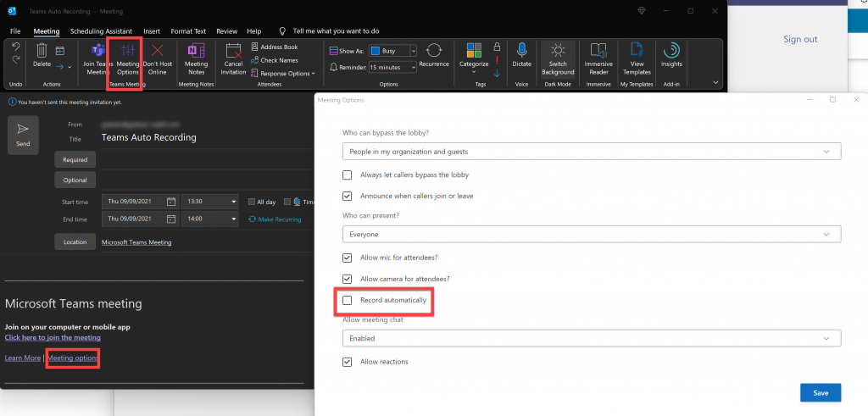Check the All day checkbox
868x416 pixels.
click(x=252, y=202)
